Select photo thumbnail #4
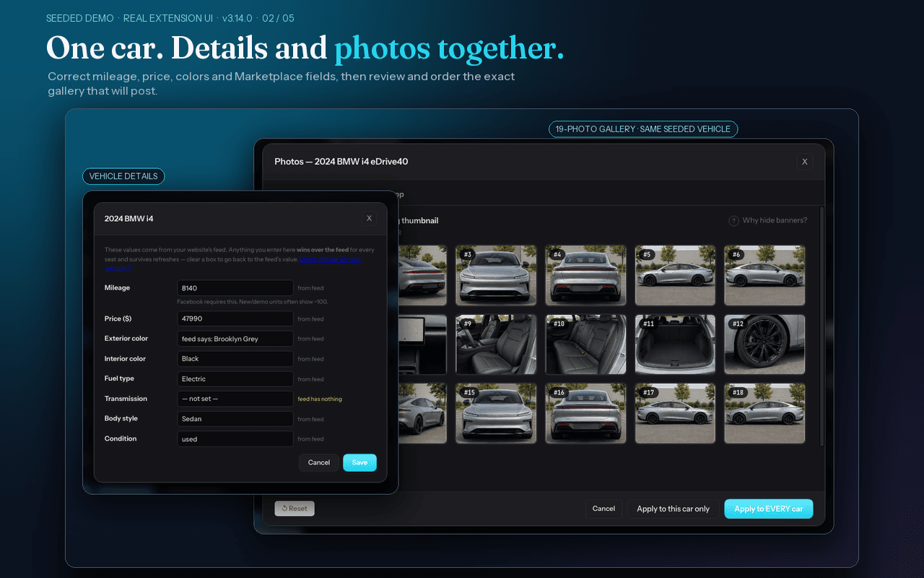This screenshot has height=578, width=924. 585,275
